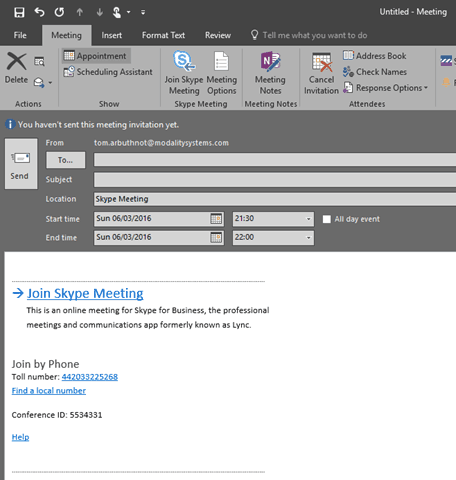
Task: Click the Start time date field
Action: [152, 219]
